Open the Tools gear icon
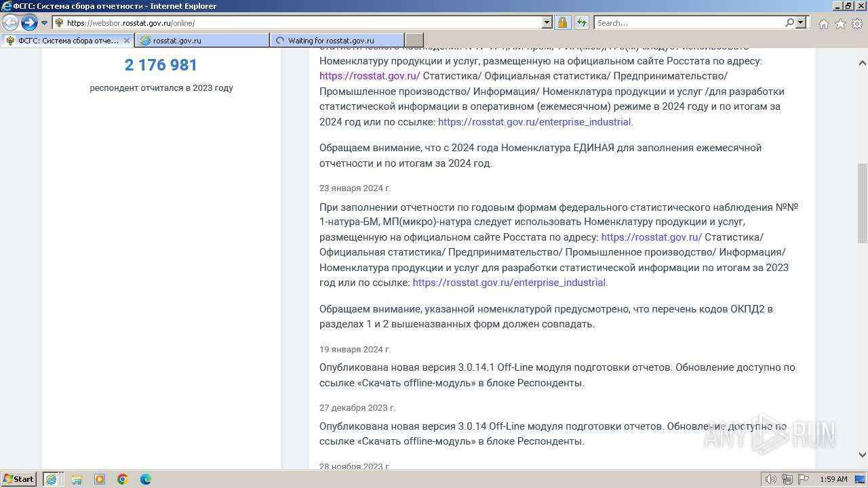 pos(856,24)
